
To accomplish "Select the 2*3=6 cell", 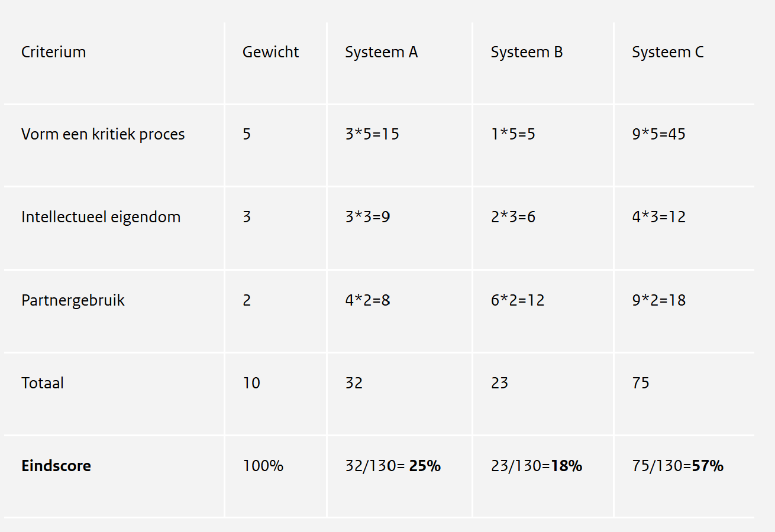I will coord(513,217).
